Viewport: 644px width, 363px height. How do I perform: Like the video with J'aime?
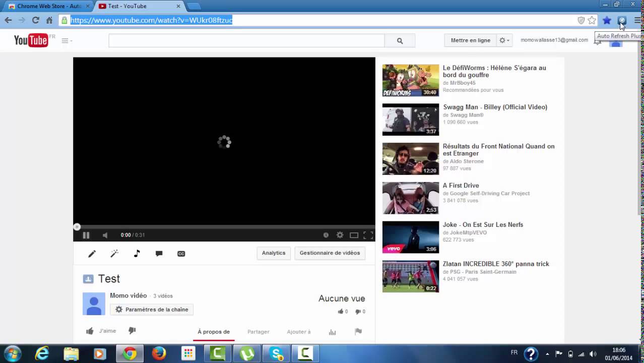(101, 331)
